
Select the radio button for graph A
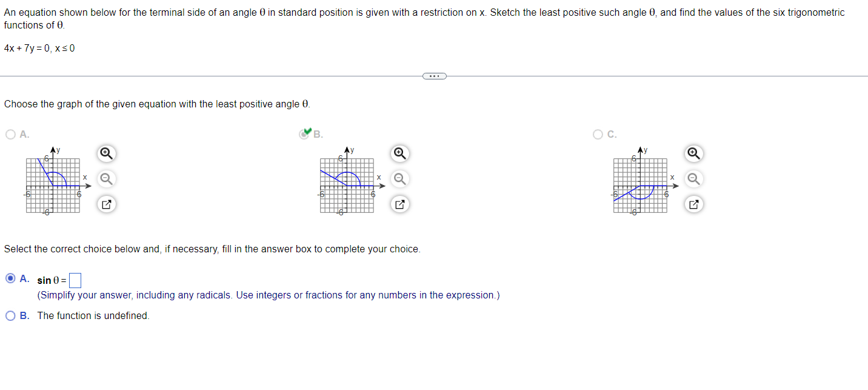9,135
